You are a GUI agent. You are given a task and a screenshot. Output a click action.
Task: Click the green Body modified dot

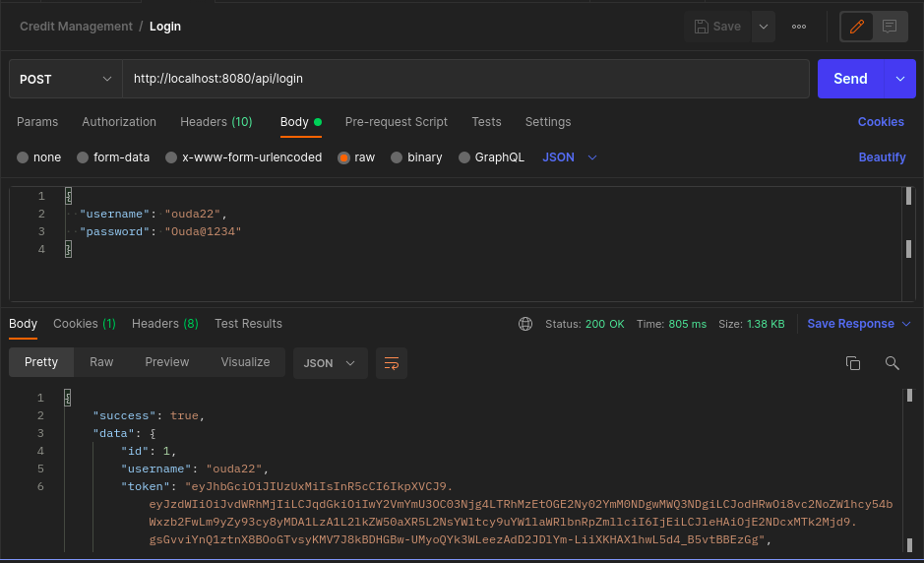(318, 122)
